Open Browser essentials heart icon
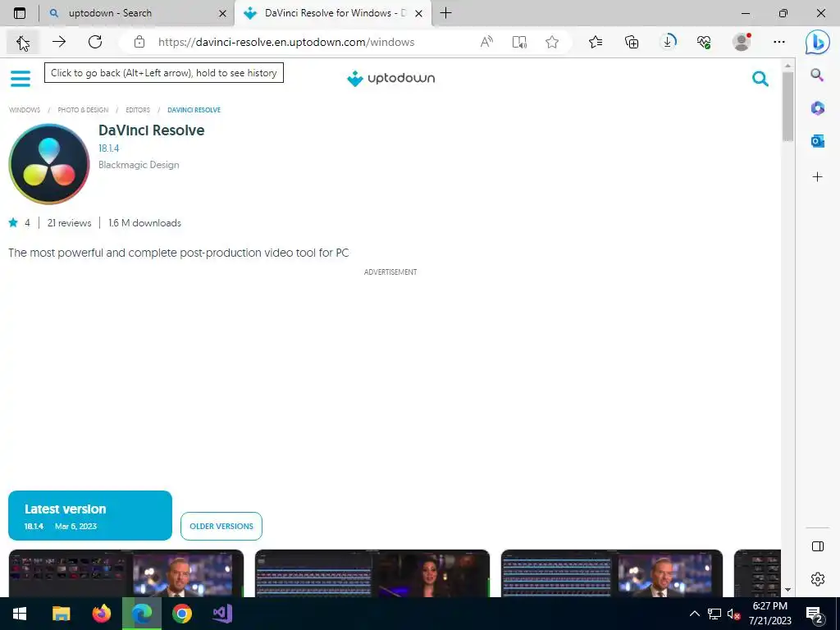The width and height of the screenshot is (840, 630). 704,42
